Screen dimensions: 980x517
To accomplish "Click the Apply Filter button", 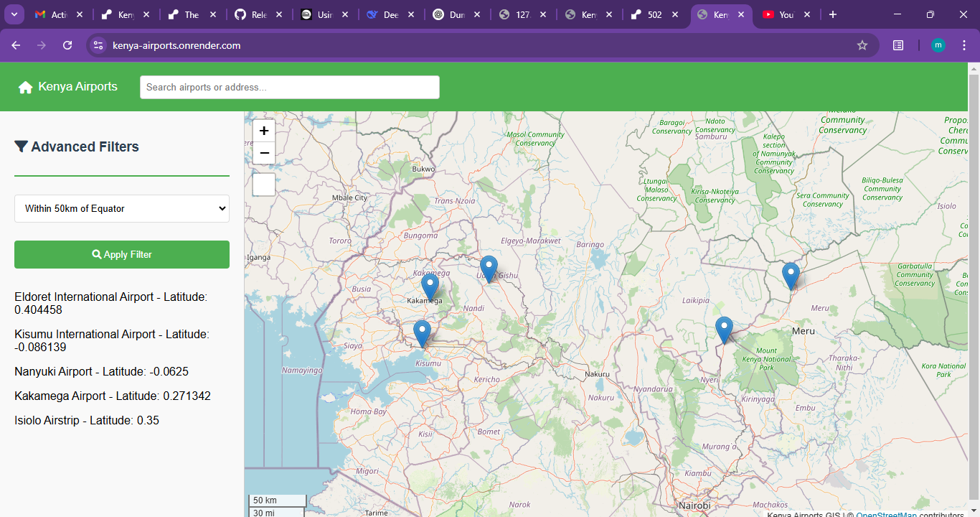I will click(x=122, y=254).
